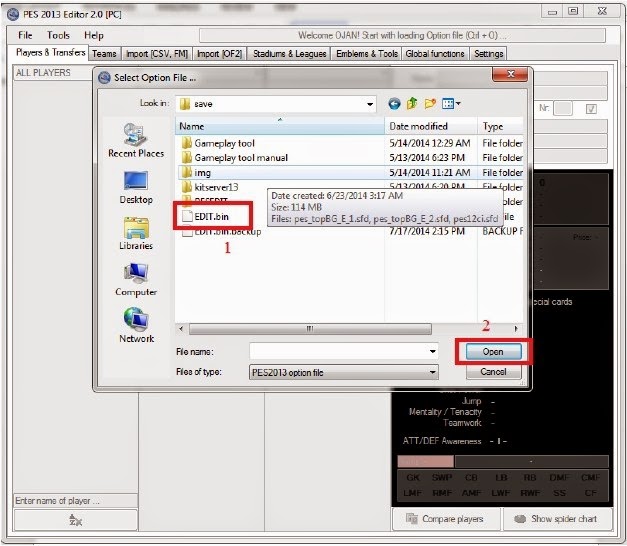Sort by the Name column header
The image size is (627, 546).
[x=280, y=126]
